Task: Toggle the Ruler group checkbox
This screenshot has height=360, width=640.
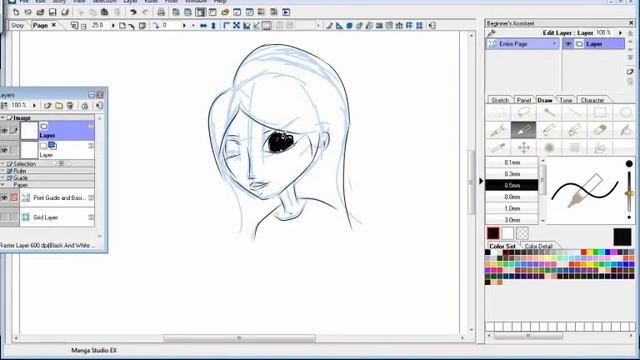Action: coord(9,171)
